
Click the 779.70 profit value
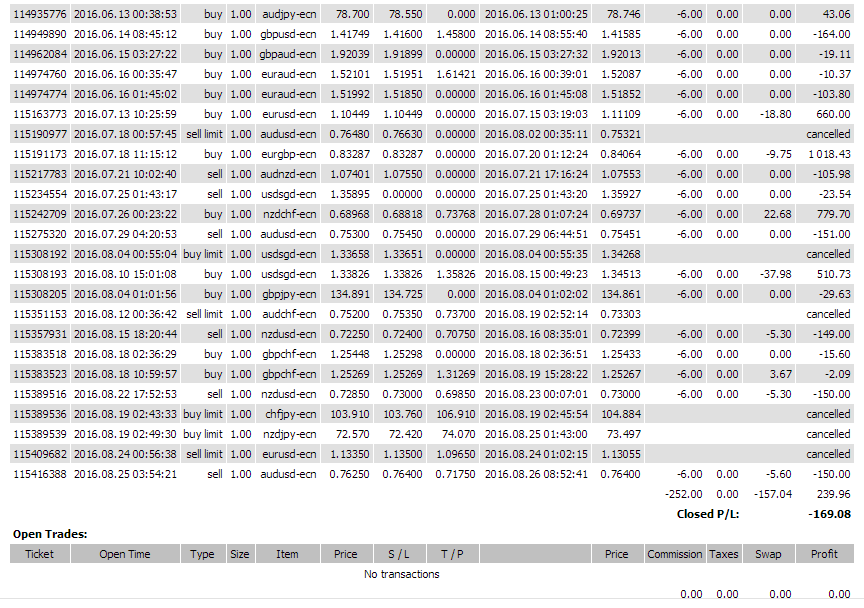click(x=833, y=214)
